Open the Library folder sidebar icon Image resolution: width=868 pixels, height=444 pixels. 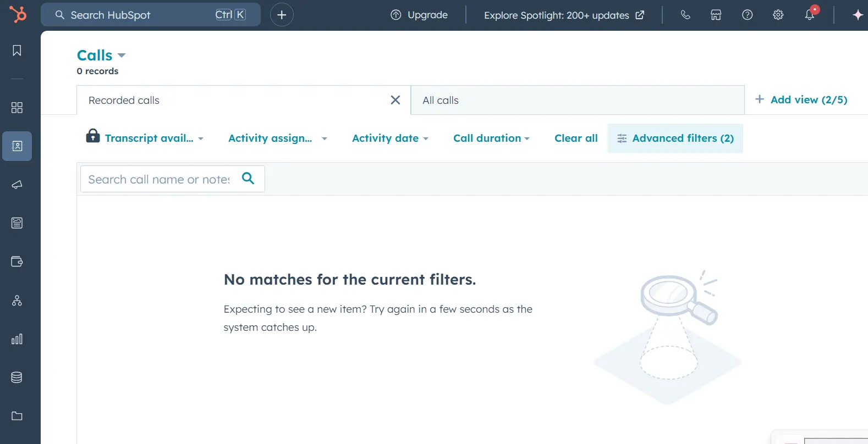coord(17,416)
